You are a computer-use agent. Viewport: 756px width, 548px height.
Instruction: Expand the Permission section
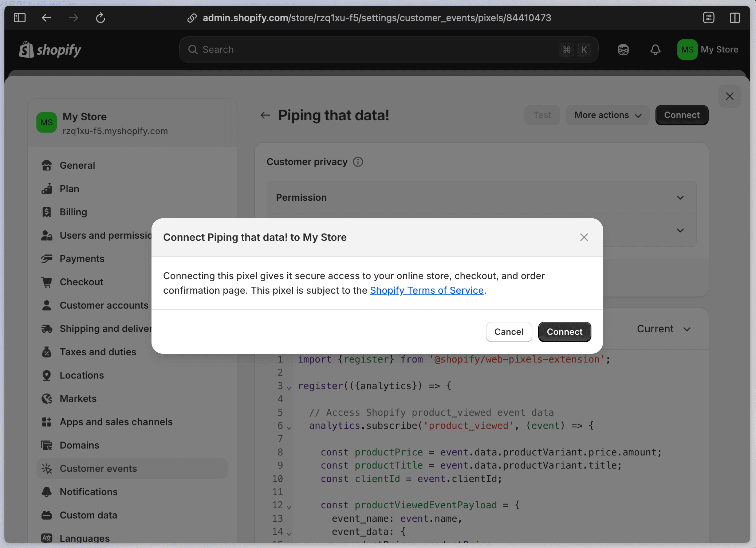pyautogui.click(x=680, y=197)
